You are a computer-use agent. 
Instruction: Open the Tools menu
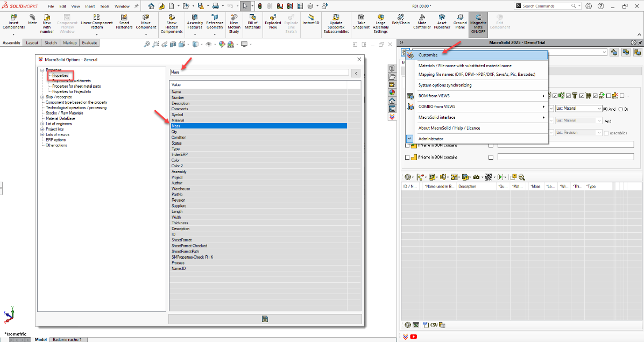105,6
